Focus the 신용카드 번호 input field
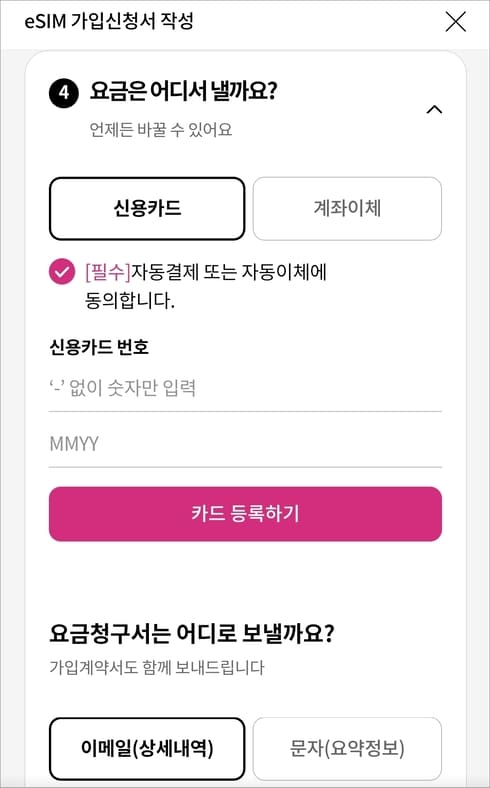 245,388
